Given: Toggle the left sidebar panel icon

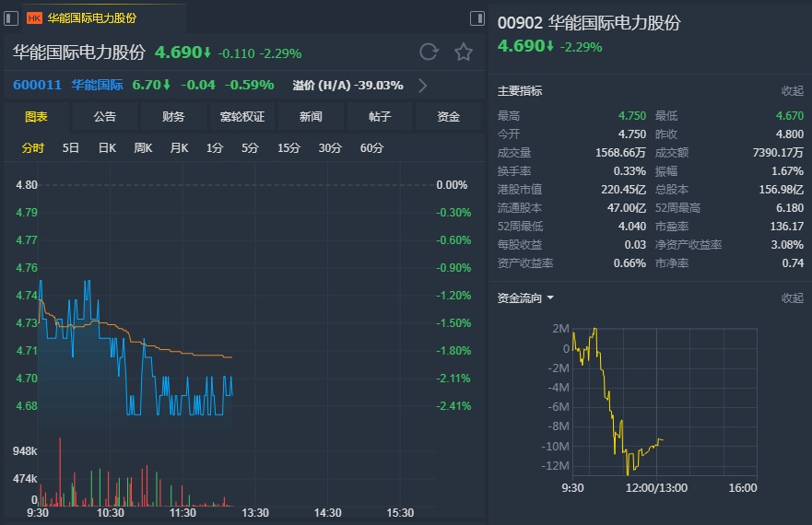Looking at the screenshot, I should point(11,18).
